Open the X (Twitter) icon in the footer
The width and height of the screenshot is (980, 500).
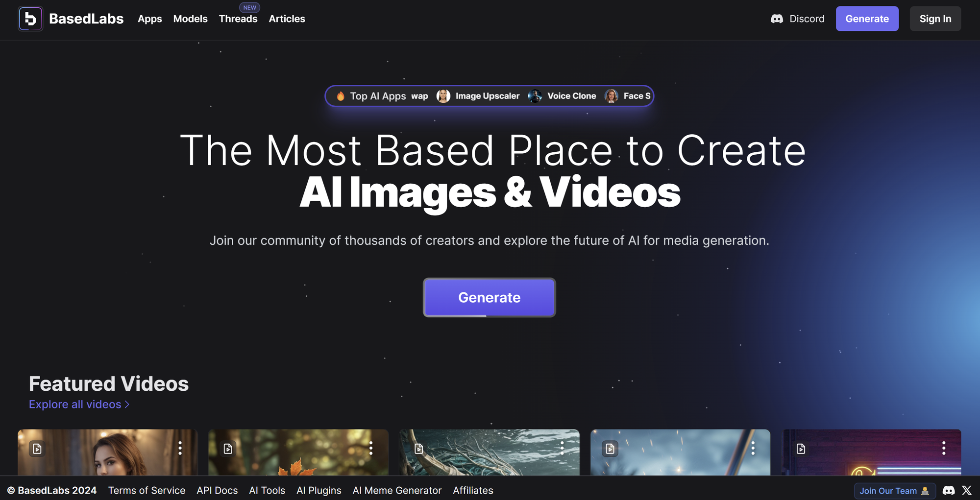click(967, 490)
